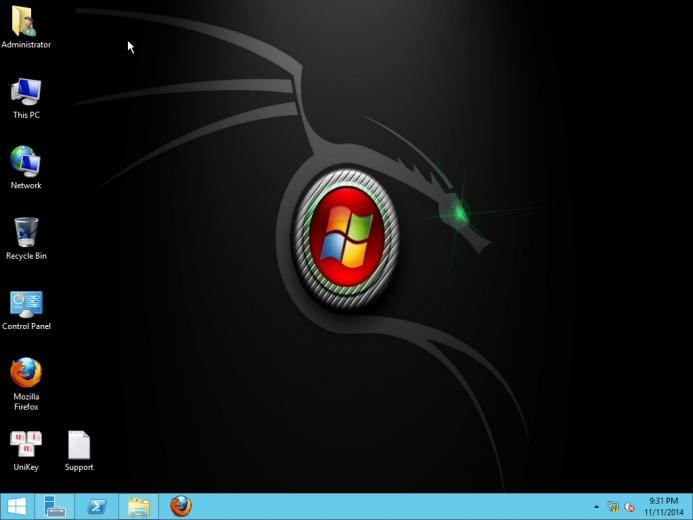Image resolution: width=693 pixels, height=520 pixels.
Task: Select the Support file on desktop
Action: pos(79,451)
